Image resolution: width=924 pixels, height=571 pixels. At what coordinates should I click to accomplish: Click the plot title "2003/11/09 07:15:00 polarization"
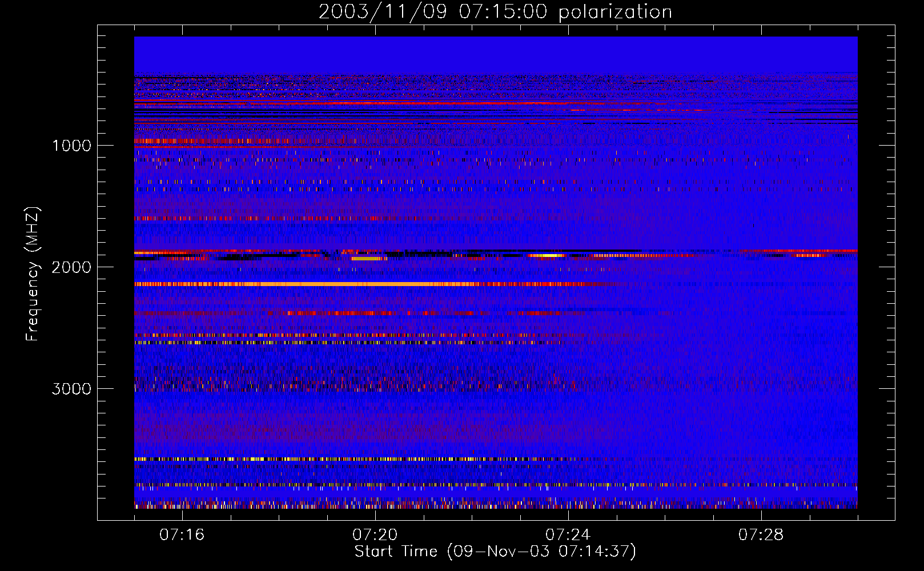coord(495,12)
